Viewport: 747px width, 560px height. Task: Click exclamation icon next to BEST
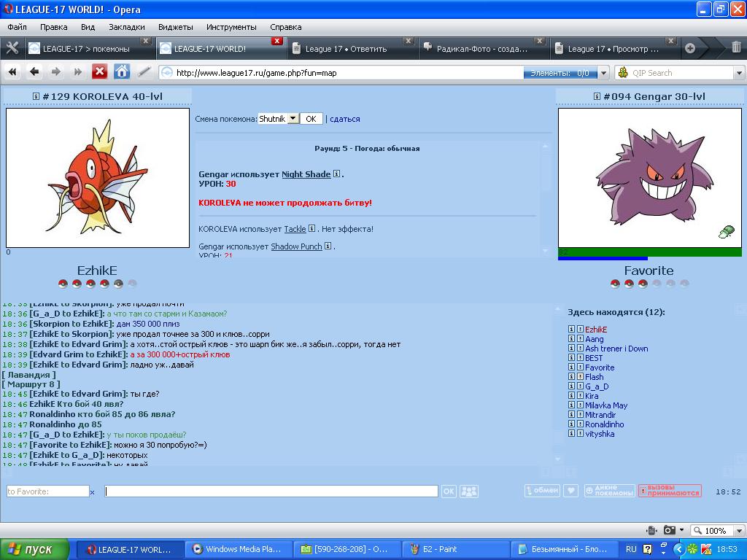580,357
